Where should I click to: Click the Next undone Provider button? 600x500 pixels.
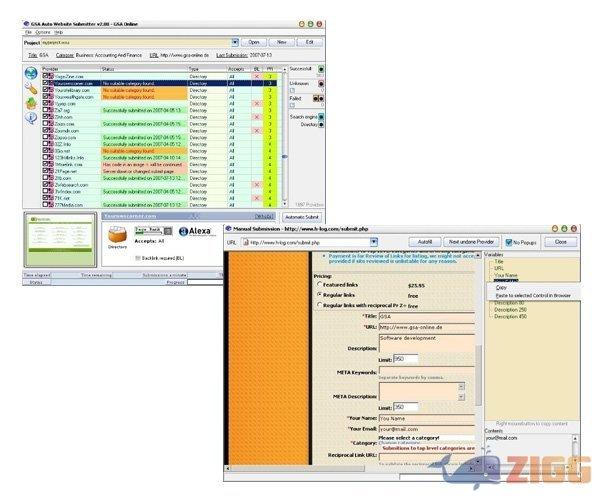471,242
